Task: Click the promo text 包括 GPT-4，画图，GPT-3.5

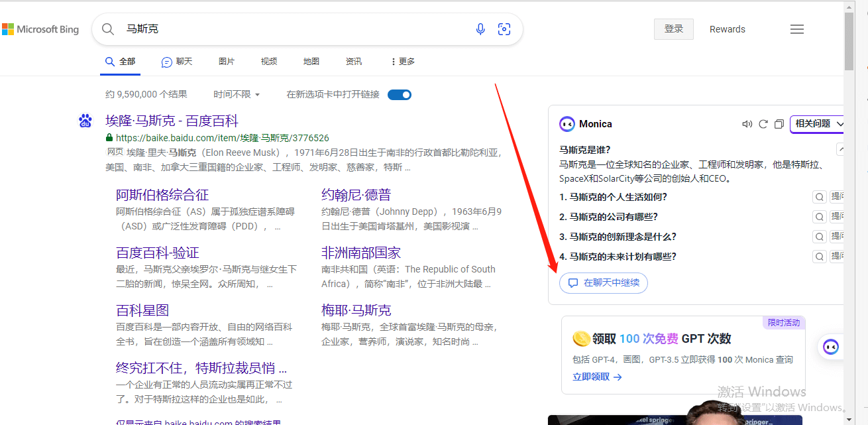Action: point(682,360)
